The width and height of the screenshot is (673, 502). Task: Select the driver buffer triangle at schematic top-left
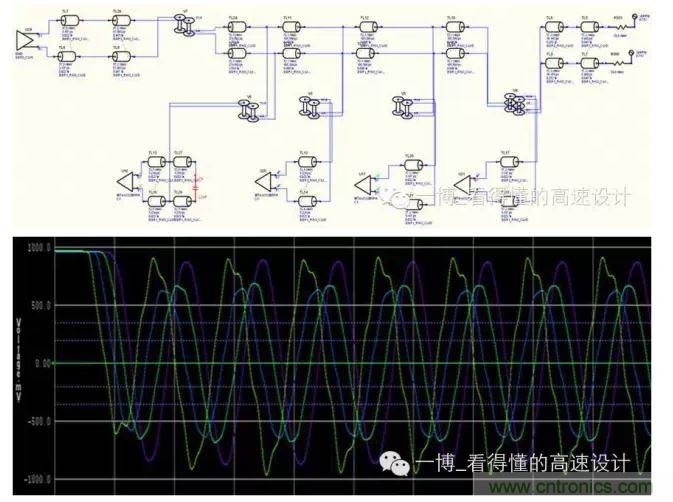point(26,39)
